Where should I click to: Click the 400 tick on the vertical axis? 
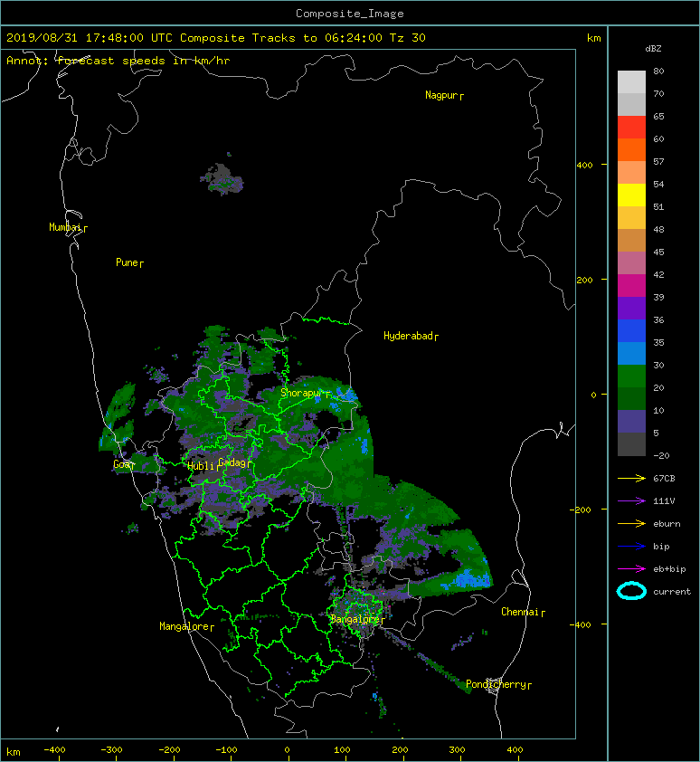(585, 166)
